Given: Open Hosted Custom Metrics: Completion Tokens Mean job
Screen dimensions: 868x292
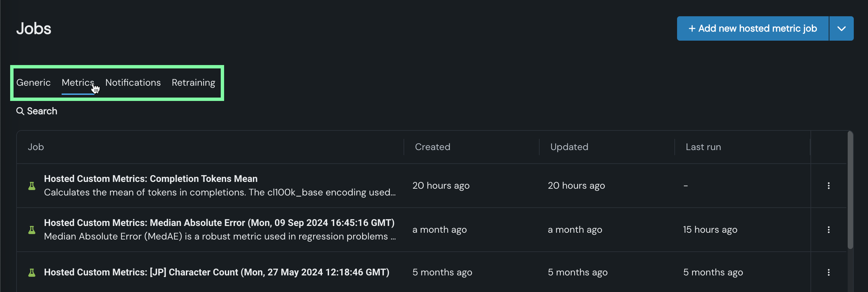Looking at the screenshot, I should click(x=151, y=179).
